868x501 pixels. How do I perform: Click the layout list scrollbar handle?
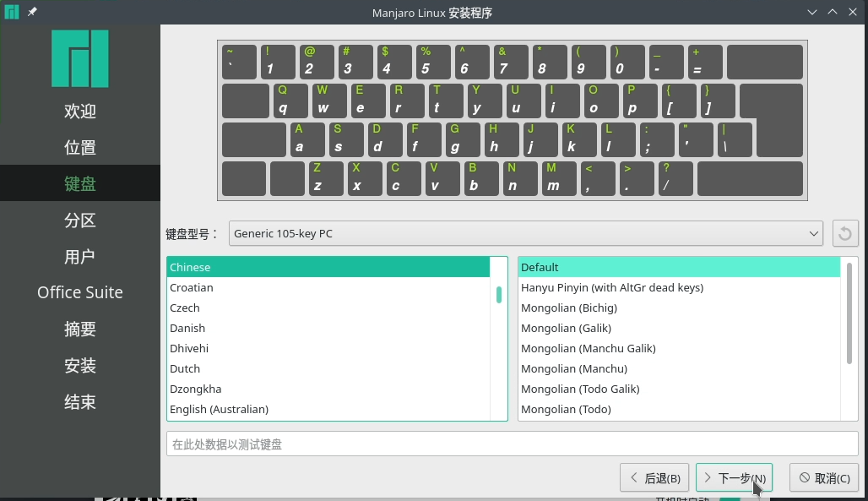tap(499, 294)
